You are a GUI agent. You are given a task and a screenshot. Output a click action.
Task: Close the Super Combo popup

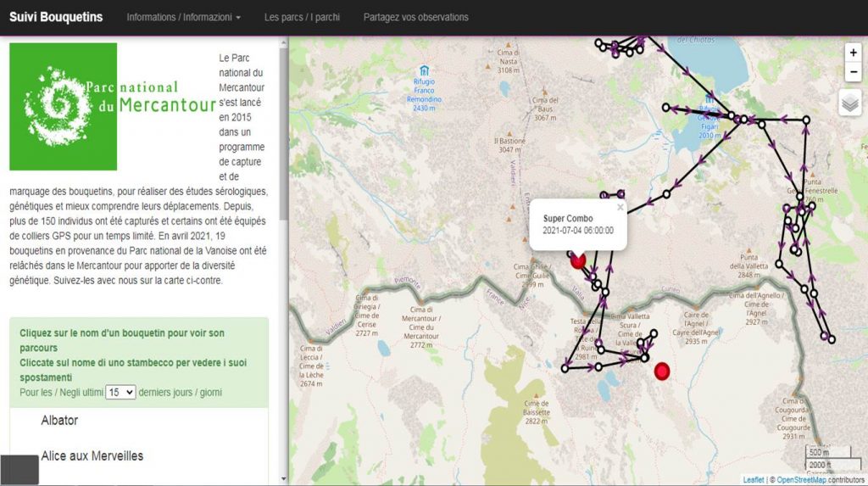[620, 206]
